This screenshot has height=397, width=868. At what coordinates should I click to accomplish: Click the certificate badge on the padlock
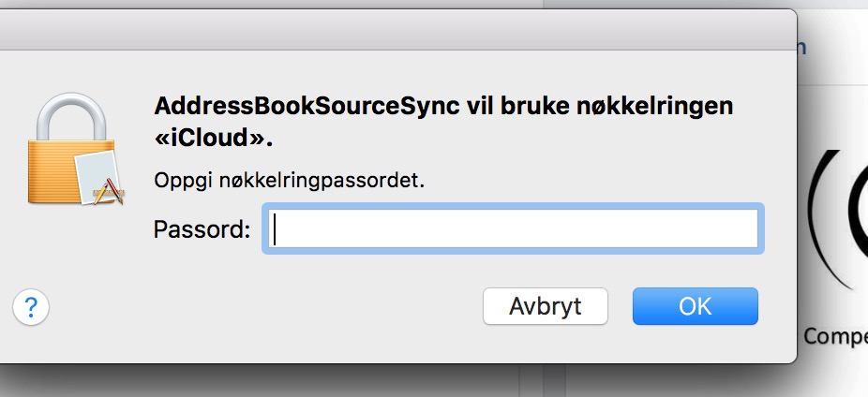tap(98, 176)
